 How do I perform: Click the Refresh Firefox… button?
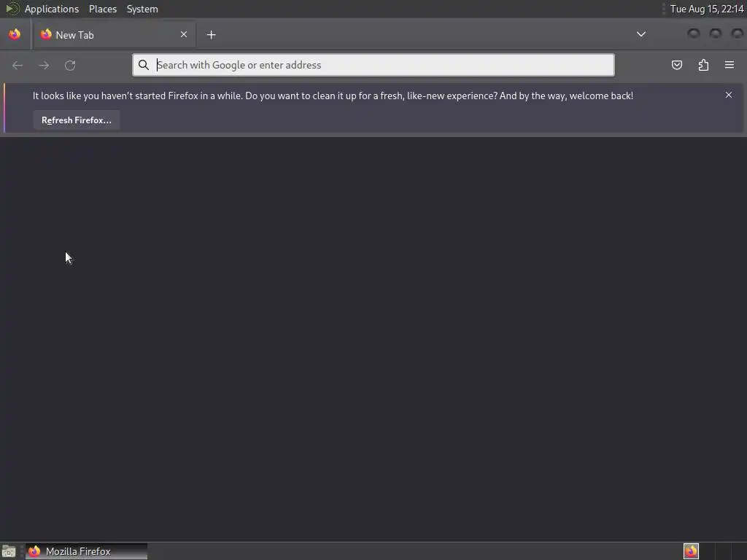coord(76,120)
